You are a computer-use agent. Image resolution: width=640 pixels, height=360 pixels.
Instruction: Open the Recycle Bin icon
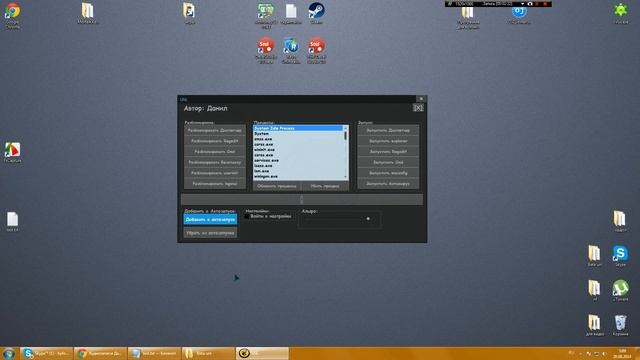[620, 325]
